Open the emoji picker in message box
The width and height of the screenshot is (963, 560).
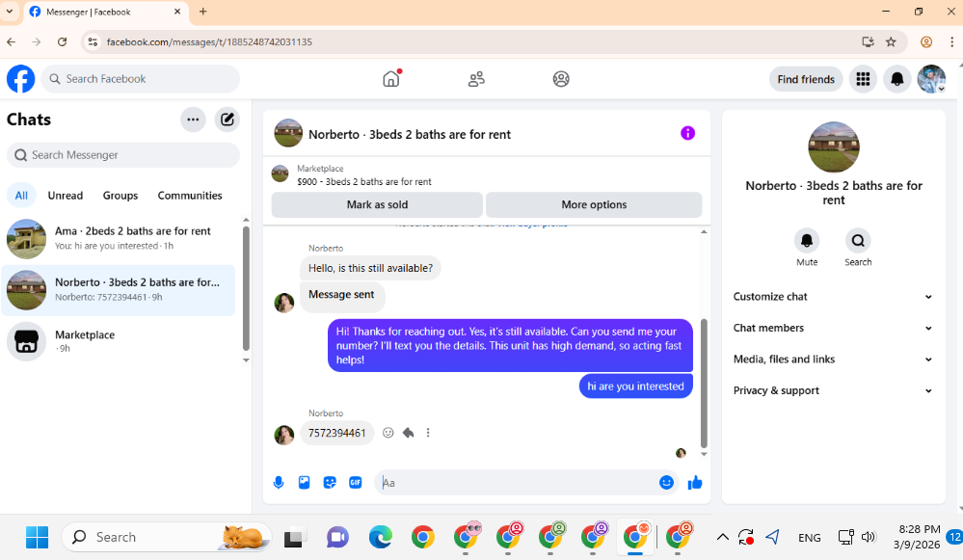(666, 483)
